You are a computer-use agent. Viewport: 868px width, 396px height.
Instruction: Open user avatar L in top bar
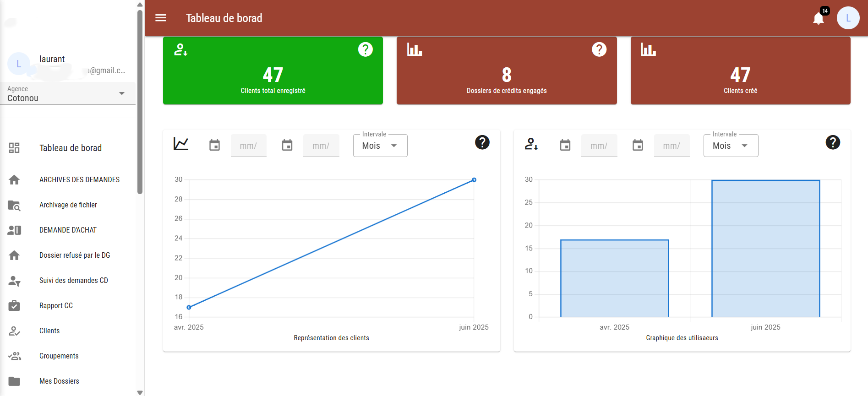(848, 18)
